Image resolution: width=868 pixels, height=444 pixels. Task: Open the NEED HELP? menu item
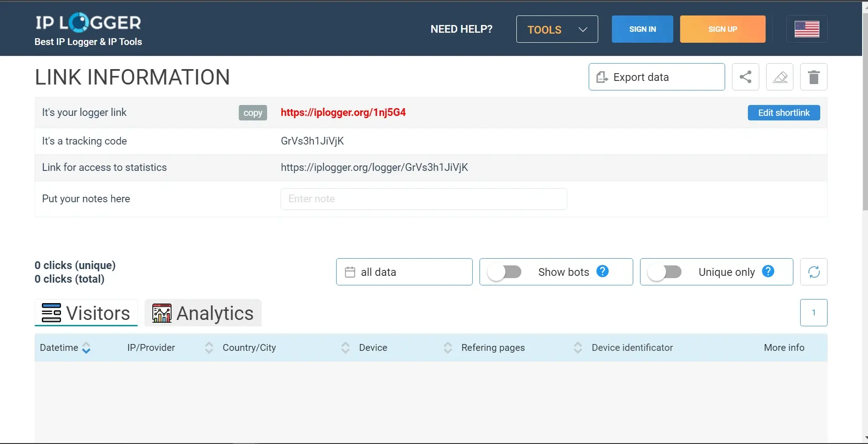(x=461, y=29)
